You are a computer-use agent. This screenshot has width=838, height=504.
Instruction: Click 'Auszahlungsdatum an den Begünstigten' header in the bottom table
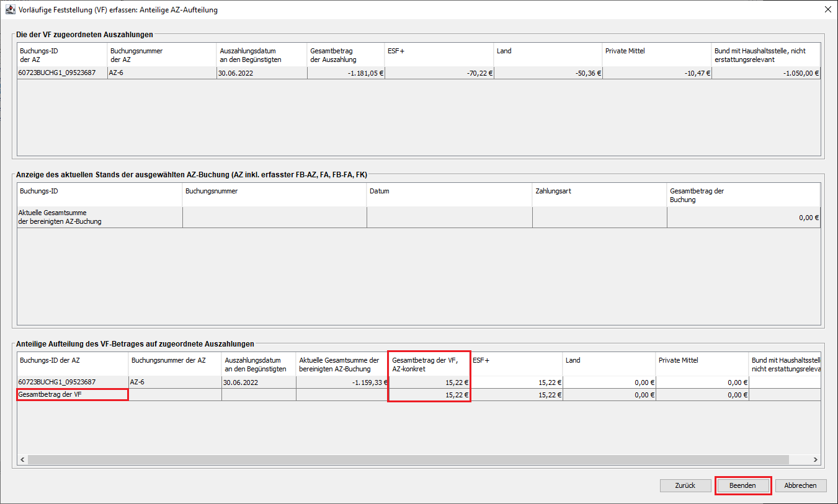click(x=259, y=364)
